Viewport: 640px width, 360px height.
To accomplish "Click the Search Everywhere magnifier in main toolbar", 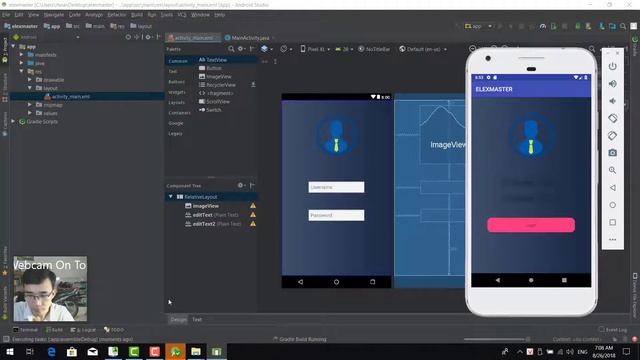I will point(623,26).
